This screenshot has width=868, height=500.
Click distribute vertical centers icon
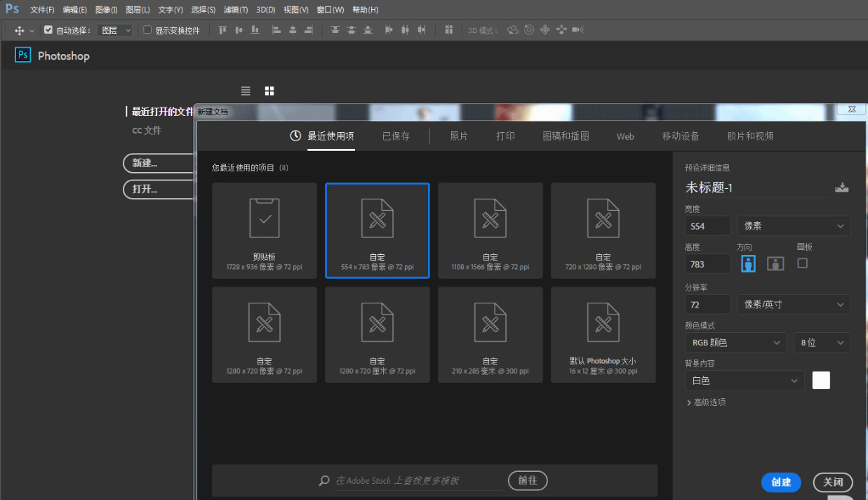point(351,30)
